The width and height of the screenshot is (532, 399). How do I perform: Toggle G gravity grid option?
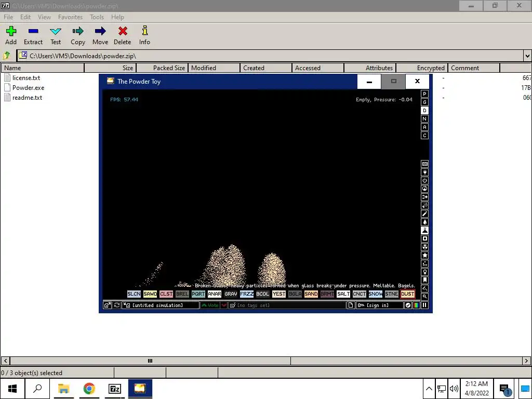pos(424,102)
